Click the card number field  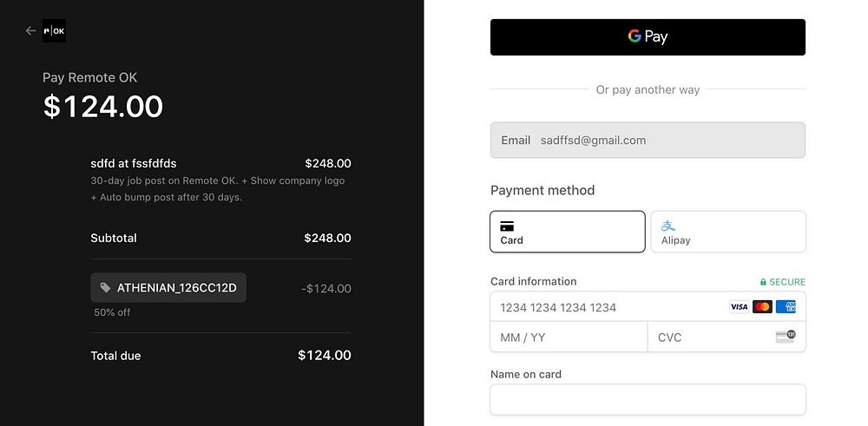point(608,307)
